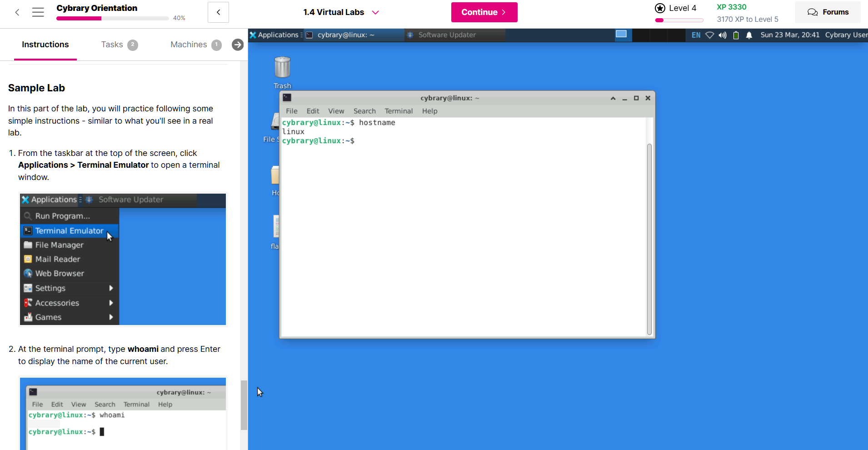Open the Applications menu in taskbar
868x450 pixels.
pyautogui.click(x=274, y=35)
